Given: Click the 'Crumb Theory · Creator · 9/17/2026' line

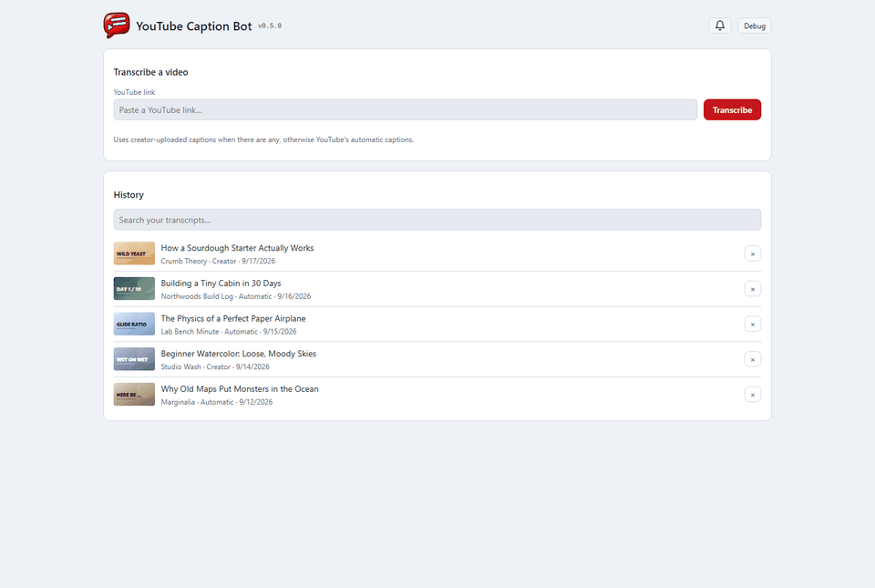Looking at the screenshot, I should point(218,261).
